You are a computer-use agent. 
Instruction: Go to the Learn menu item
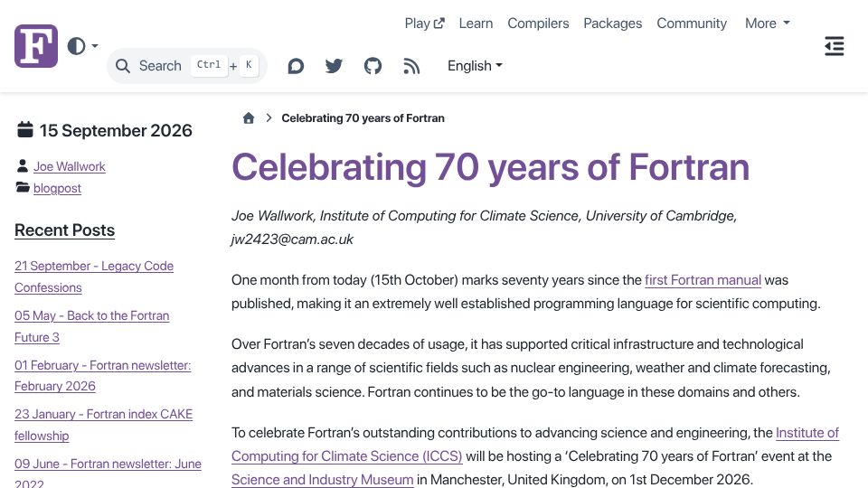(x=476, y=23)
